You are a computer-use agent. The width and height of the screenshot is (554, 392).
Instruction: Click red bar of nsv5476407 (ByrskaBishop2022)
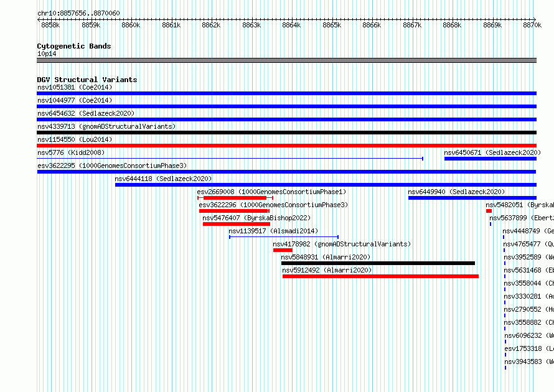[x=237, y=224]
